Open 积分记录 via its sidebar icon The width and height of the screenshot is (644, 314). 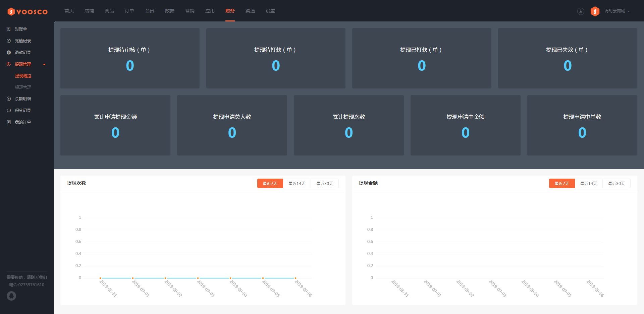point(9,111)
